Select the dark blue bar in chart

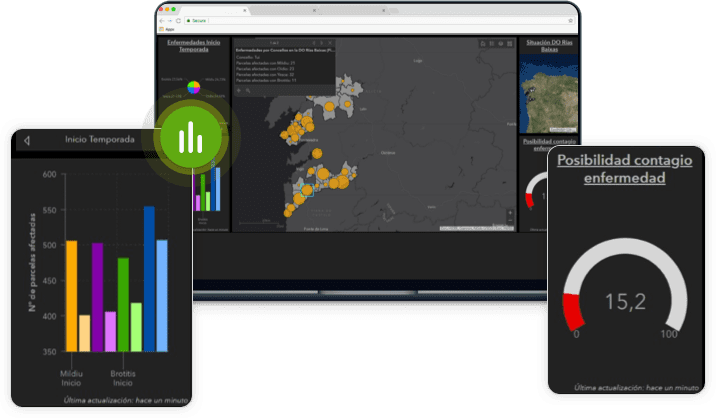click(149, 279)
